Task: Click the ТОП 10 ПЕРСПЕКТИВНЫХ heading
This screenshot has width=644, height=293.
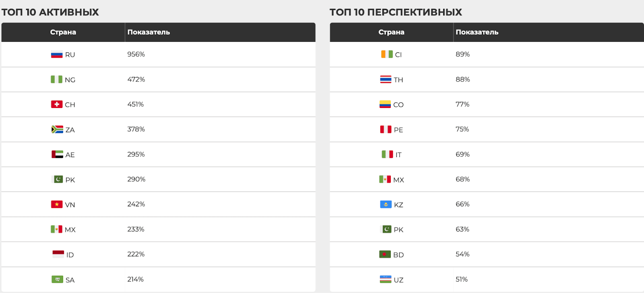Action: [x=396, y=12]
